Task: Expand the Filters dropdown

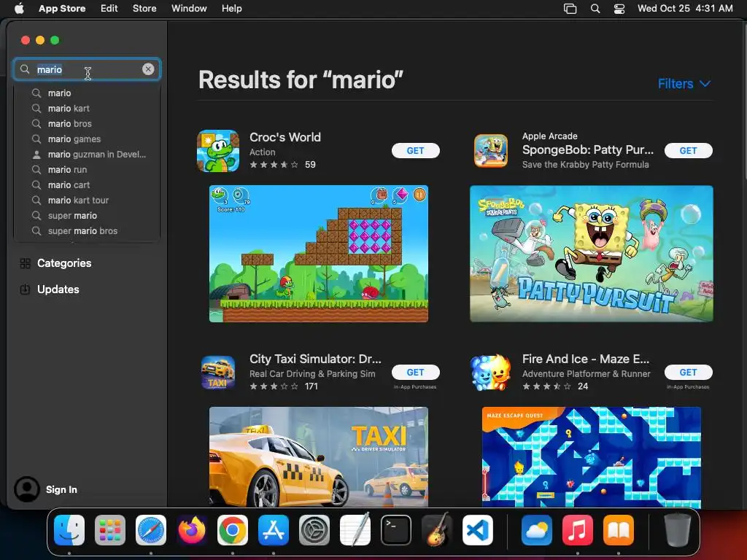Action: click(684, 84)
